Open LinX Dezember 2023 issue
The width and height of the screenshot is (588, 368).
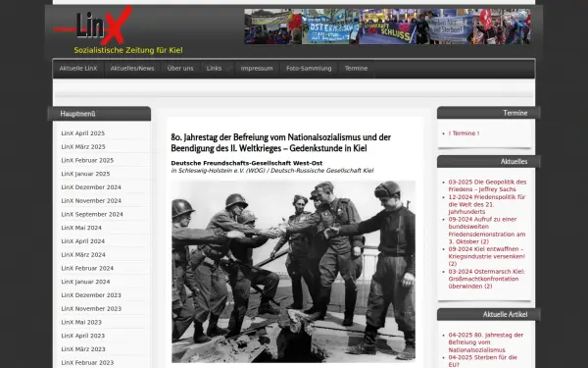click(x=91, y=295)
